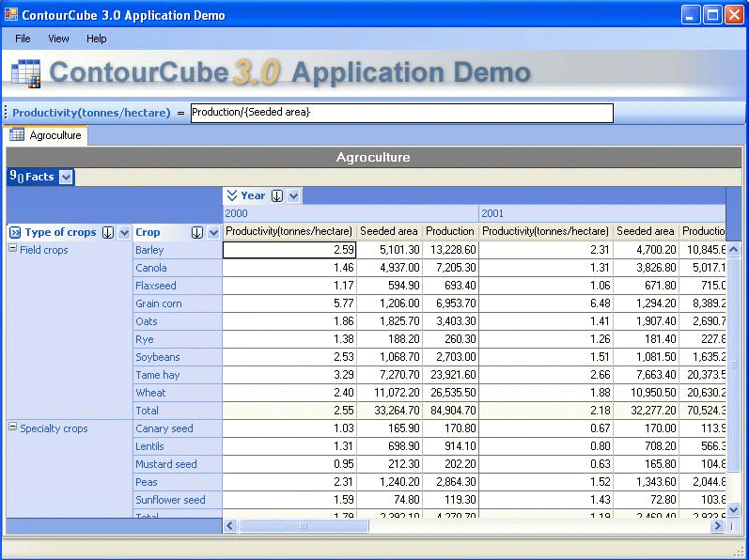The image size is (749, 560).
Task: Click the vertical scrollbar down arrow
Action: 733,509
